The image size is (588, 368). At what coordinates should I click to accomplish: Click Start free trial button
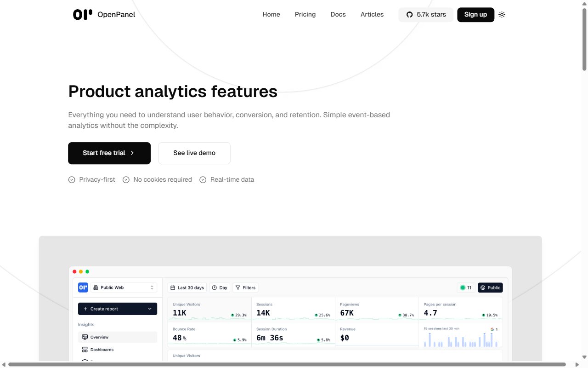coord(109,153)
